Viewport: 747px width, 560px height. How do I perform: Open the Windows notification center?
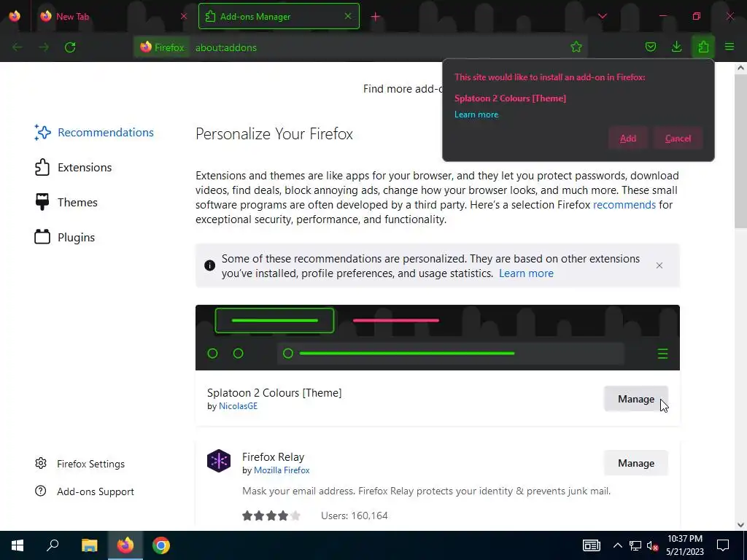(x=723, y=545)
